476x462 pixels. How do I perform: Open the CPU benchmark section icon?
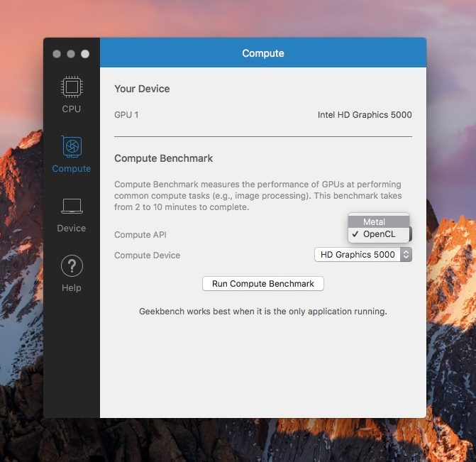tap(71, 88)
